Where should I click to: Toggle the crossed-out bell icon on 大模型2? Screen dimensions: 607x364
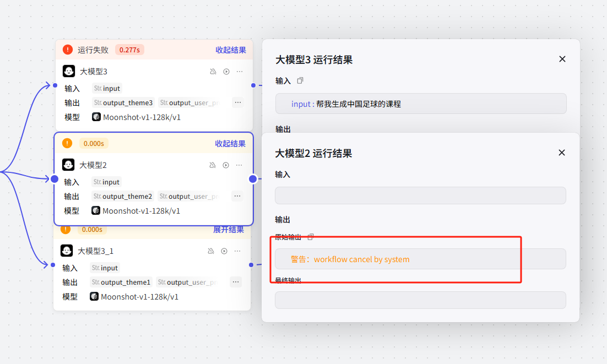pos(213,165)
